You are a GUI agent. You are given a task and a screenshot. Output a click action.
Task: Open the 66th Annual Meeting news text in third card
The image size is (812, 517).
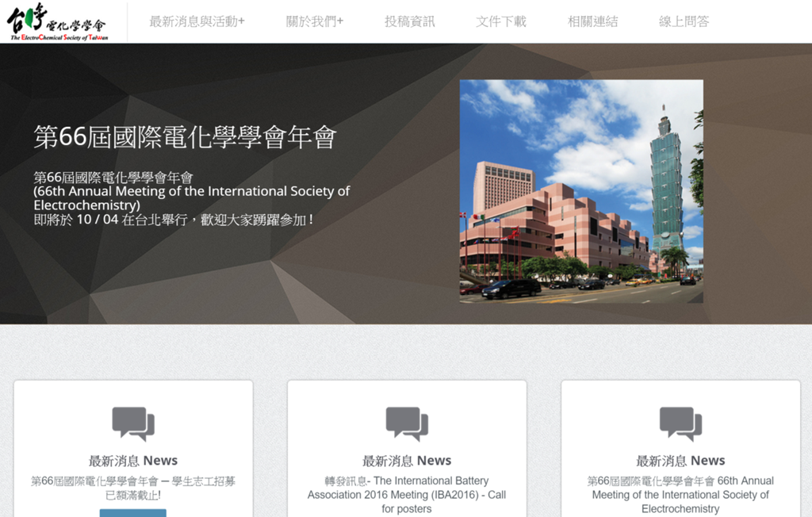coord(680,495)
